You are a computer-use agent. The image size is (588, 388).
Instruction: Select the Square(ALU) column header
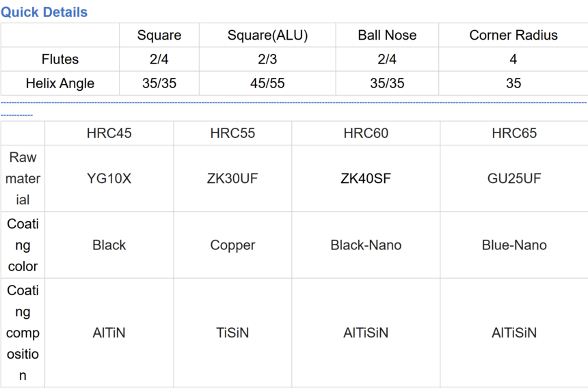coord(267,36)
